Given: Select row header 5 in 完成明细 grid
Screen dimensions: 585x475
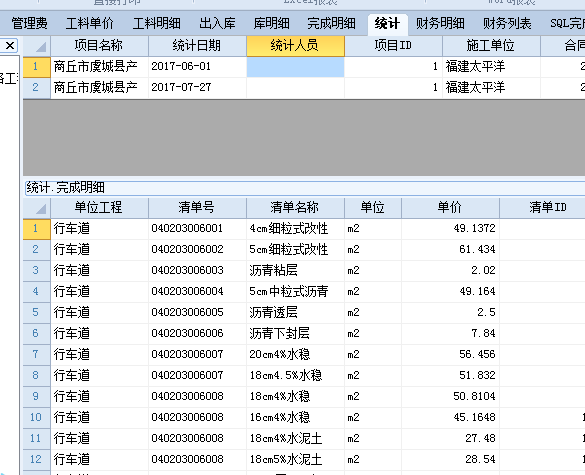Looking at the screenshot, I should coord(37,313).
